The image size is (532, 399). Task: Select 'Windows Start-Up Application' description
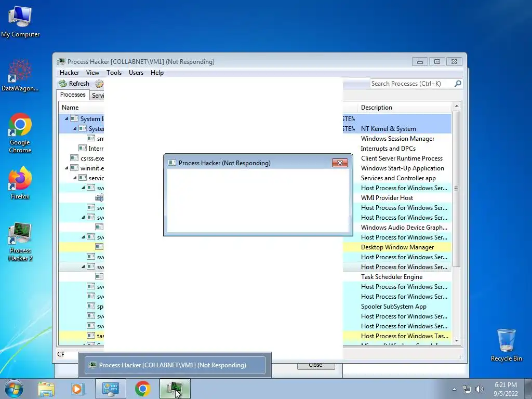403,168
